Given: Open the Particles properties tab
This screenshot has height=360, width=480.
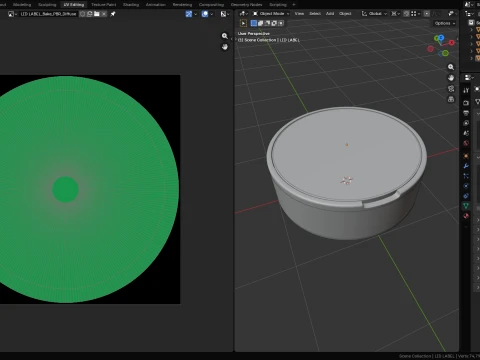Looking at the screenshot, I should pyautogui.click(x=466, y=176).
